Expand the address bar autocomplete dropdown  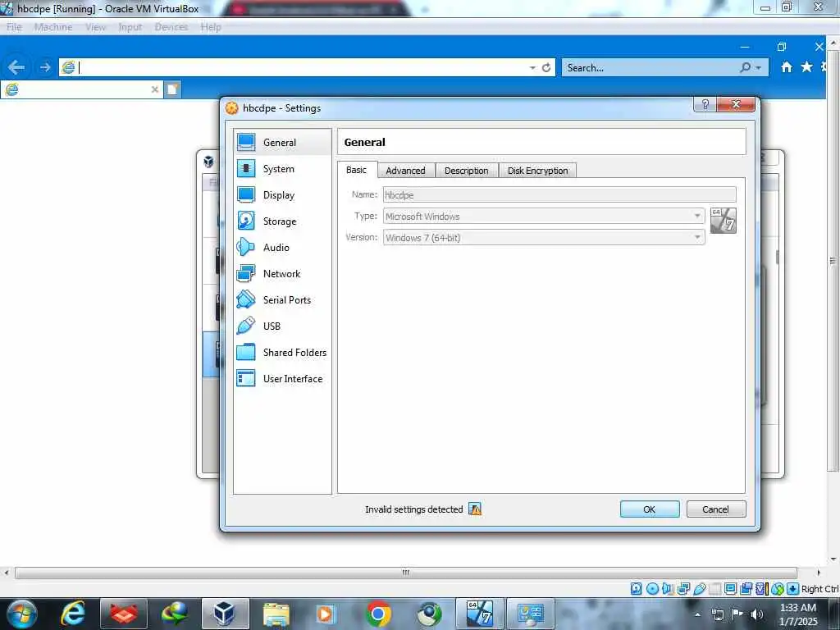pyautogui.click(x=532, y=67)
